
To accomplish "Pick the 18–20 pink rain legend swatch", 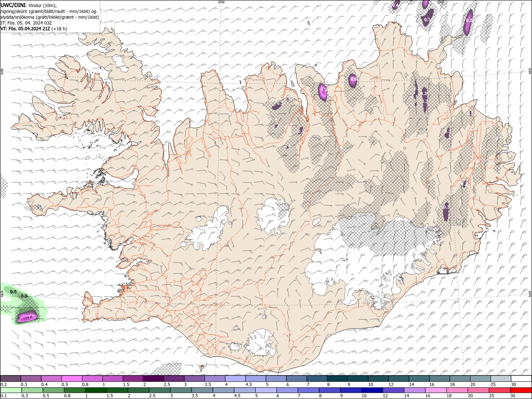I will 457,390.
